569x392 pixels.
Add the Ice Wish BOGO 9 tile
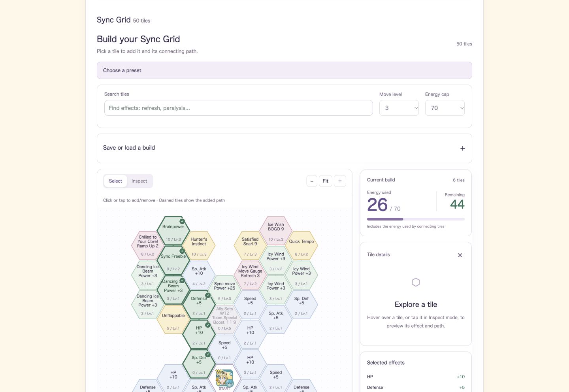(x=276, y=231)
